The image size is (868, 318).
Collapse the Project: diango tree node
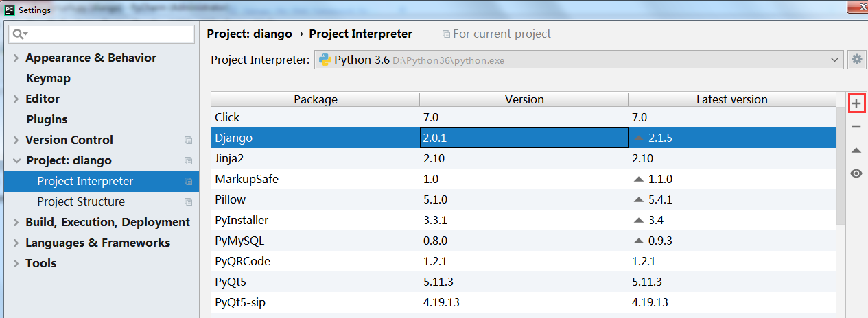tap(16, 161)
